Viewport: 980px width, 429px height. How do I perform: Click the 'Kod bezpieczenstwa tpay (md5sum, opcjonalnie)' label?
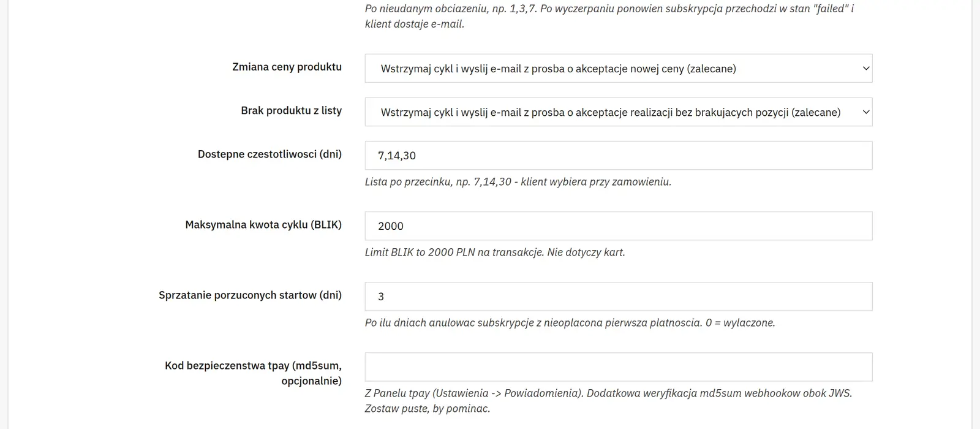tap(253, 373)
